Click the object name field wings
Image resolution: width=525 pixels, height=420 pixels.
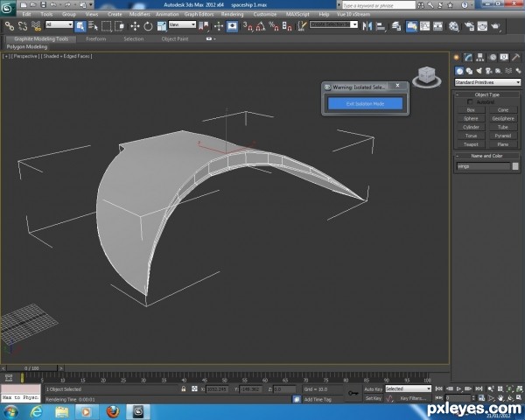click(484, 166)
